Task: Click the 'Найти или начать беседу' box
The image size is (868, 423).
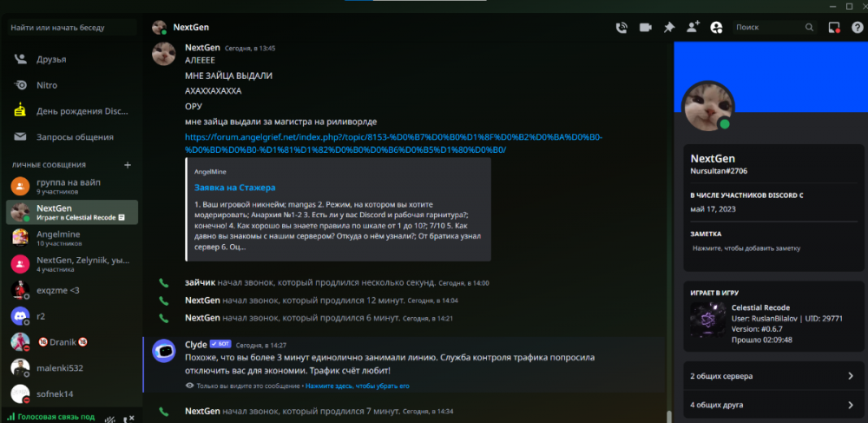Action: (x=72, y=27)
